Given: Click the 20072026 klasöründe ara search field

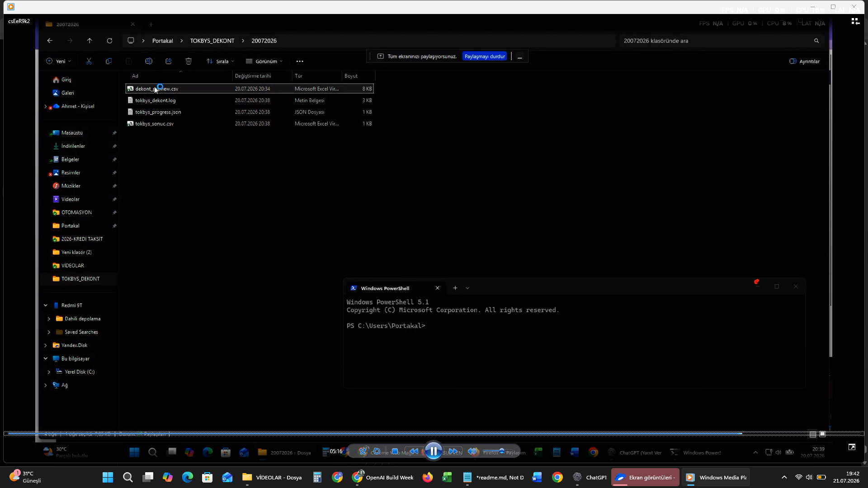Looking at the screenshot, I should pos(721,41).
